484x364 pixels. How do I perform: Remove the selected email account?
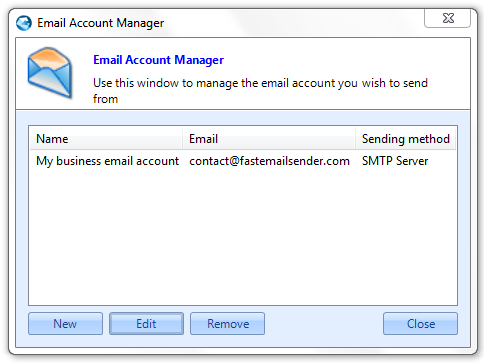(x=228, y=323)
